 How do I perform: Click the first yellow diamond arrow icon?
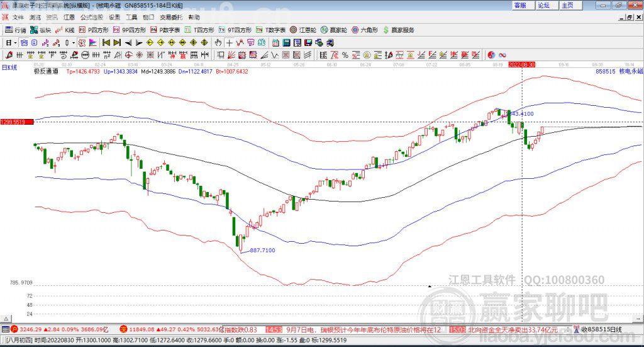point(150,43)
